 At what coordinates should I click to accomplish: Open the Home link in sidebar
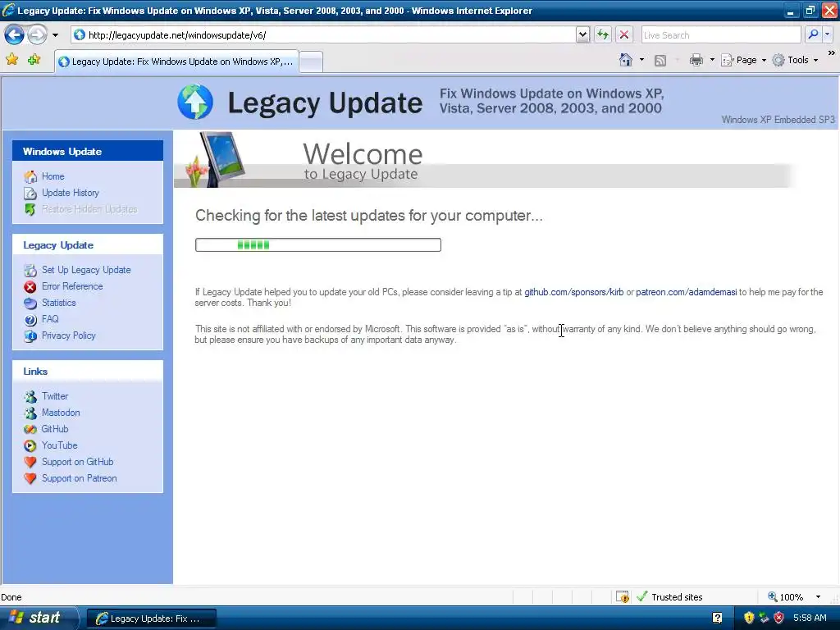coord(53,176)
